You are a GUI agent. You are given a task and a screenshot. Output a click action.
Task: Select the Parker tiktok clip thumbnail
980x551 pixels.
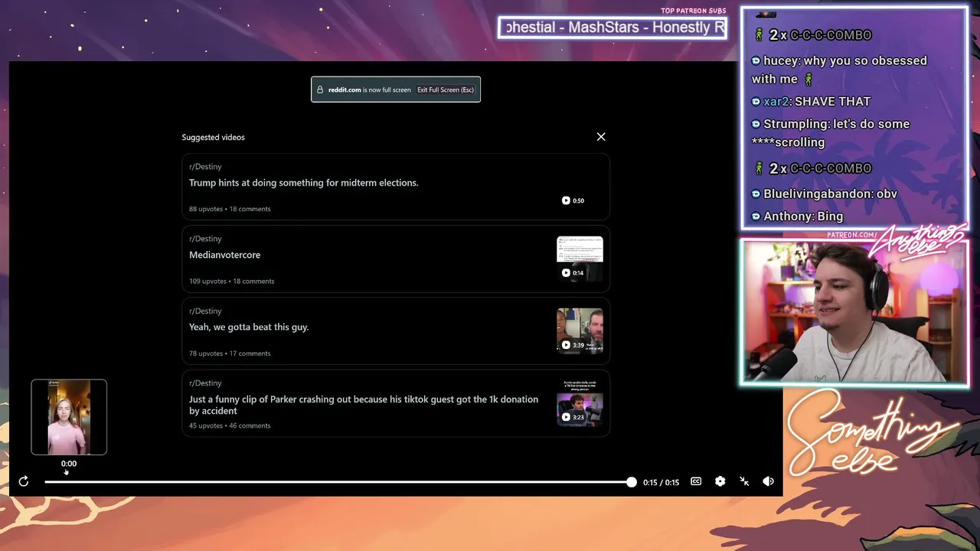point(580,403)
